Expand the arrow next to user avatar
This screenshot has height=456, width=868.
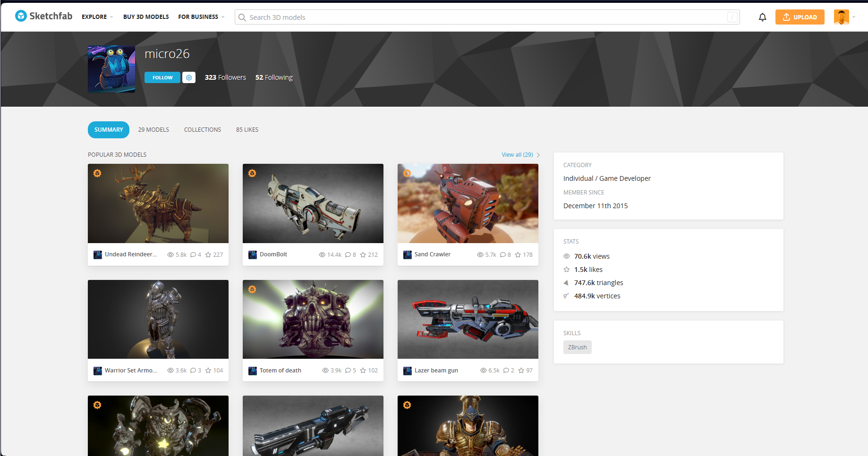click(854, 17)
